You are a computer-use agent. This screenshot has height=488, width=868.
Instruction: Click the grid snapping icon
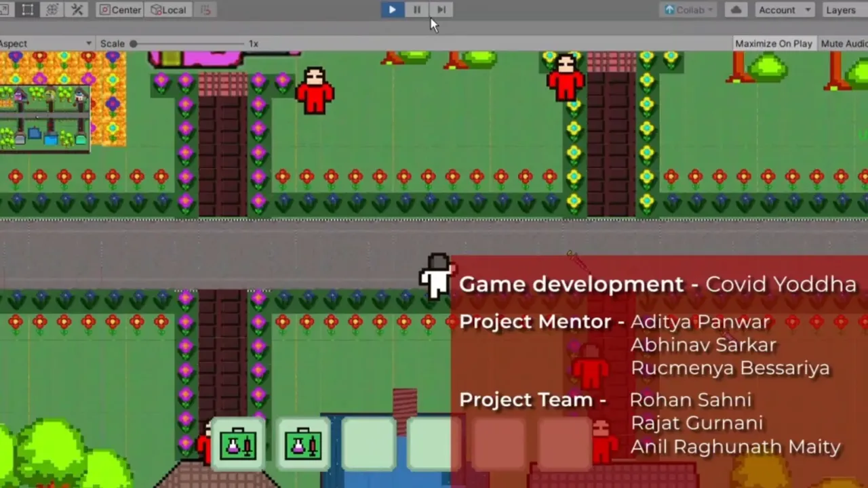(205, 9)
